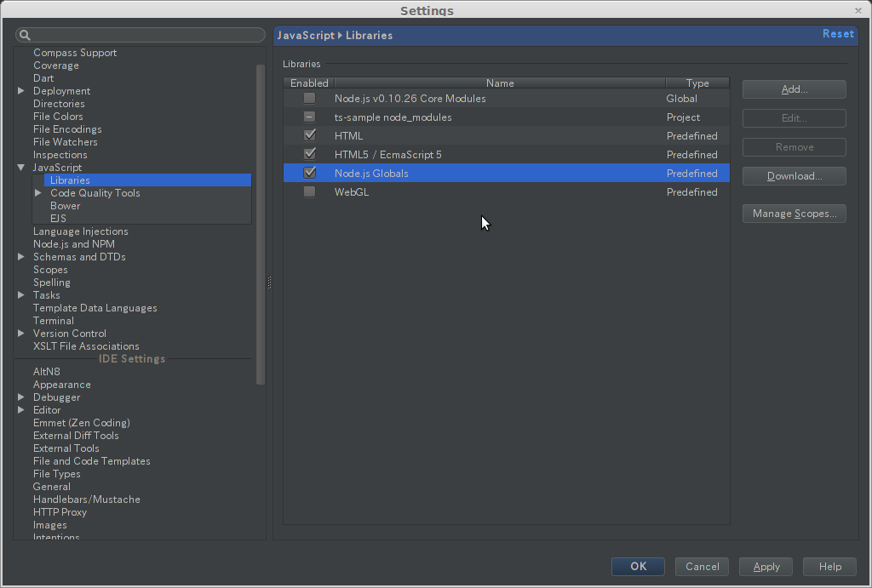Select the Terminal settings item
The height and width of the screenshot is (588, 872).
54,321
